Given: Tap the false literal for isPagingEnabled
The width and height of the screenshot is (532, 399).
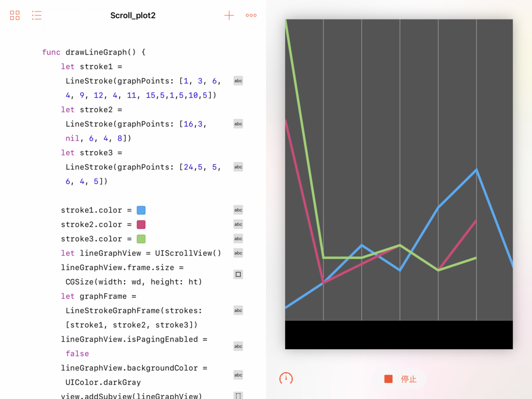Looking at the screenshot, I should [x=77, y=353].
